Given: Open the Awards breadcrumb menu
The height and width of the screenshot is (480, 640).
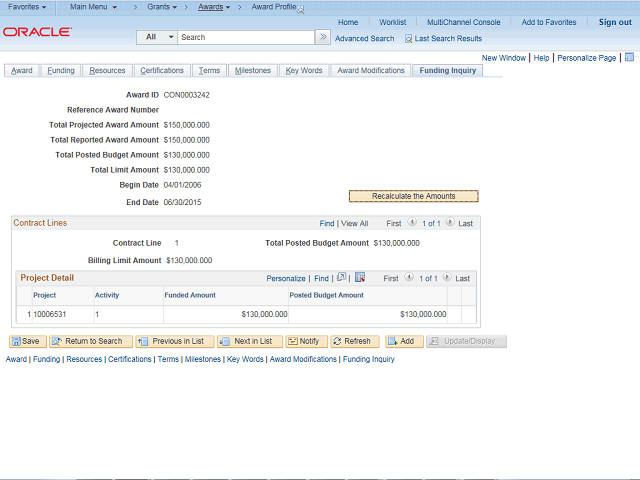Looking at the screenshot, I should coord(214,7).
